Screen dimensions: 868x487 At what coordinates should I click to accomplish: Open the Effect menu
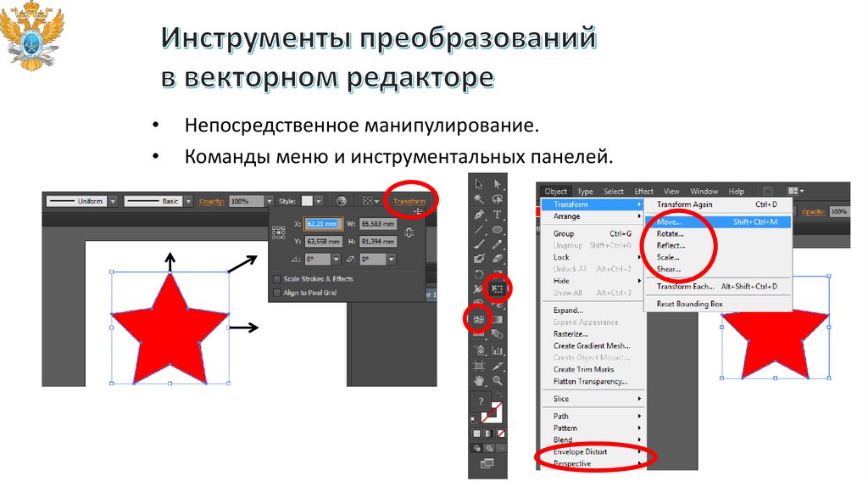click(x=644, y=191)
